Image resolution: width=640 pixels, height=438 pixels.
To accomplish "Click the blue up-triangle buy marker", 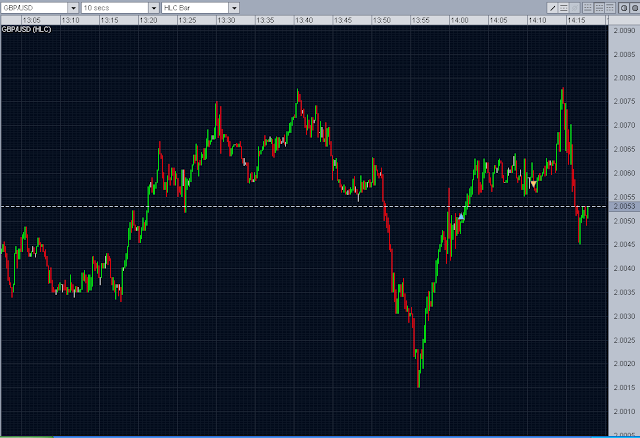I will coord(461,216).
